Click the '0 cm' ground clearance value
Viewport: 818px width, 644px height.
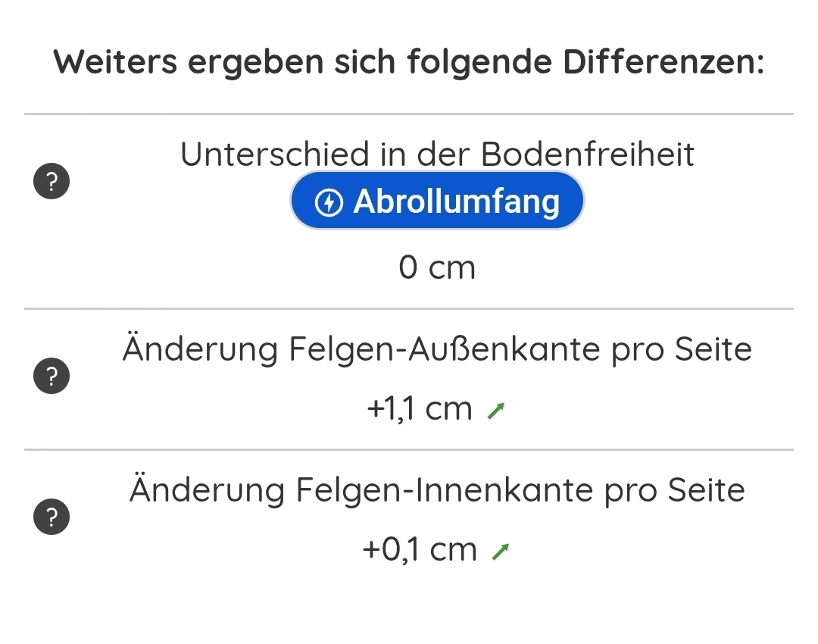(x=437, y=267)
